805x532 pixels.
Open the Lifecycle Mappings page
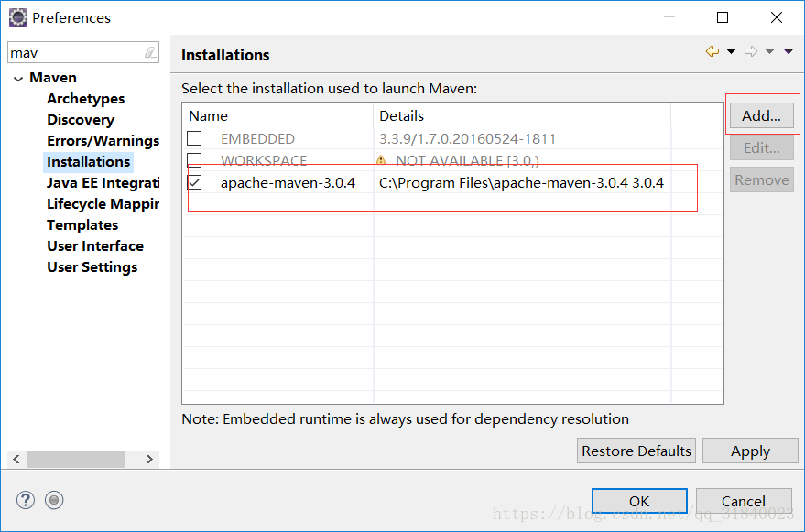pyautogui.click(x=103, y=204)
